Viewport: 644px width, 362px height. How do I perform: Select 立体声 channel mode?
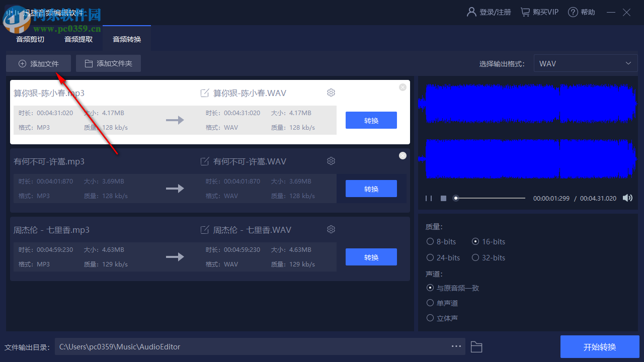click(430, 318)
